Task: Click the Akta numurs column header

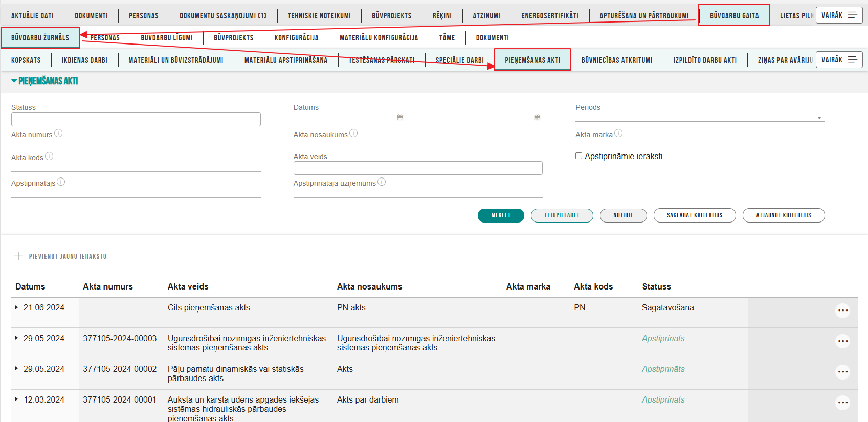Action: [x=108, y=286]
